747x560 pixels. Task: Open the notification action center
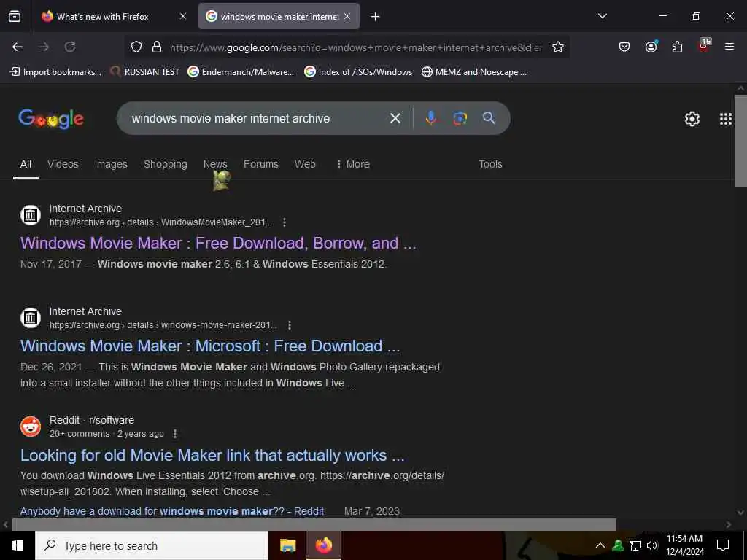coord(723,545)
